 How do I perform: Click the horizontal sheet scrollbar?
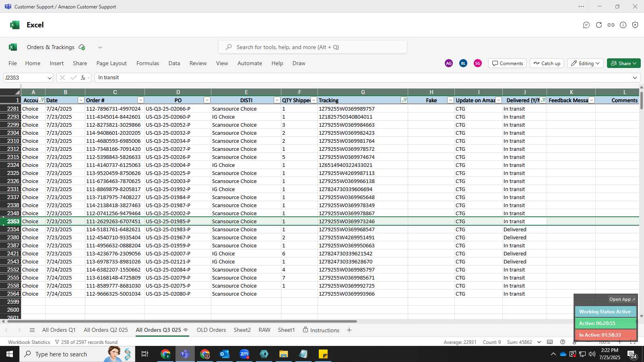pos(181,321)
